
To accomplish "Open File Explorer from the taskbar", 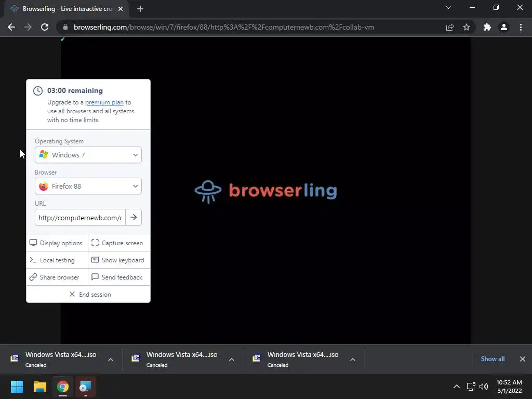I will click(39, 387).
